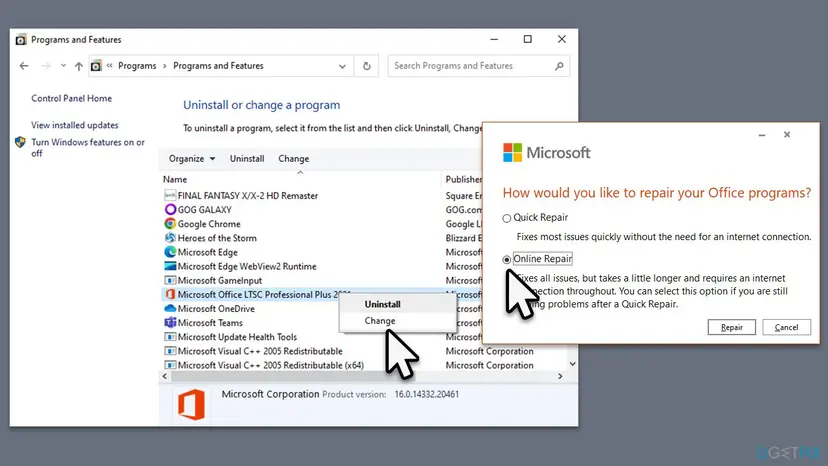Click Cancel in the repair dialog
The image size is (828, 466).
tap(786, 327)
